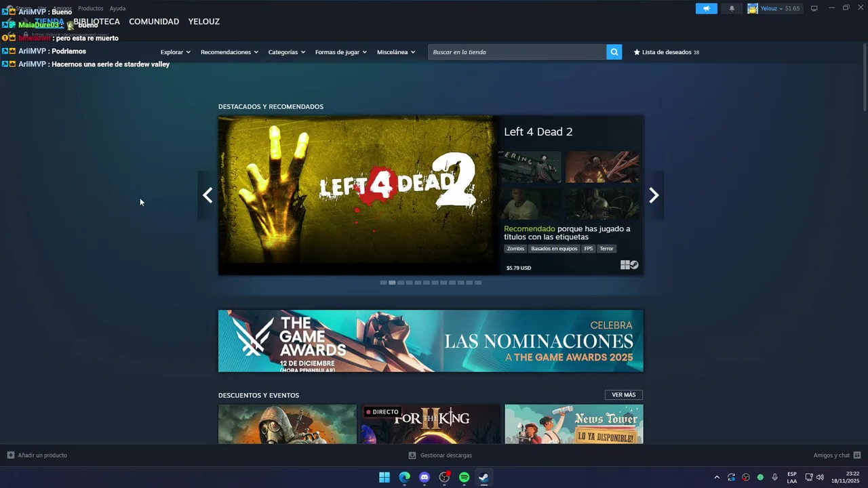Open the YELOUZ profile tab
The width and height of the screenshot is (868, 488).
(x=203, y=22)
